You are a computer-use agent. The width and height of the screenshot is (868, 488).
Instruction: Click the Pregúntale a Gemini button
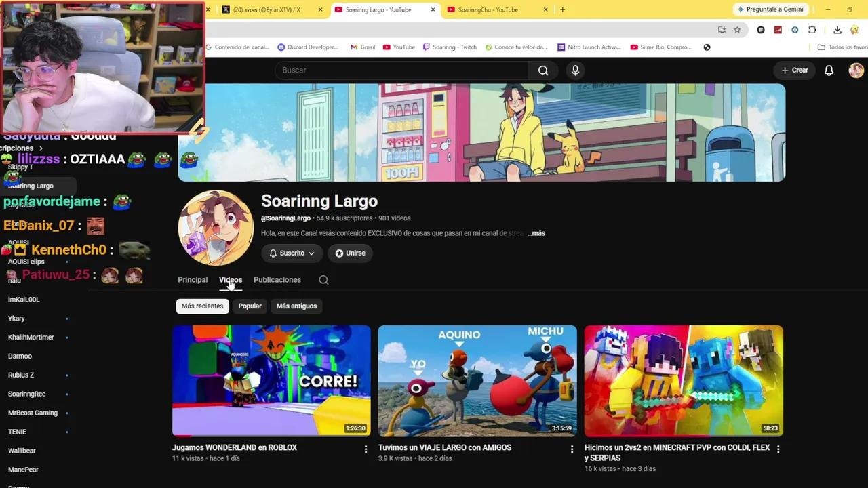pyautogui.click(x=770, y=9)
